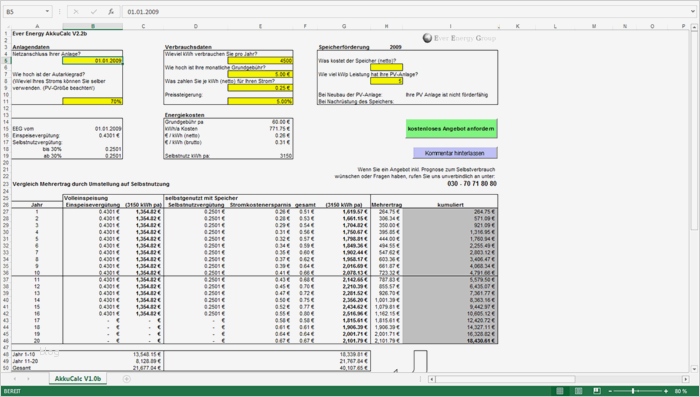Click the Enter checkmark icon in formula bar
This screenshot has width=700, height=397.
(93, 12)
